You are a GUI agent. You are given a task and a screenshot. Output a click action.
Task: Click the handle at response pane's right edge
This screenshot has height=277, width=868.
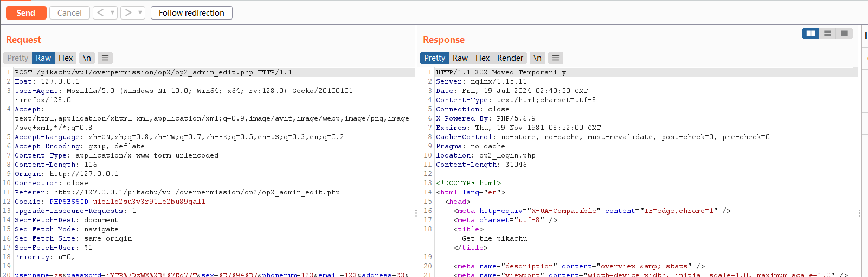(859, 213)
